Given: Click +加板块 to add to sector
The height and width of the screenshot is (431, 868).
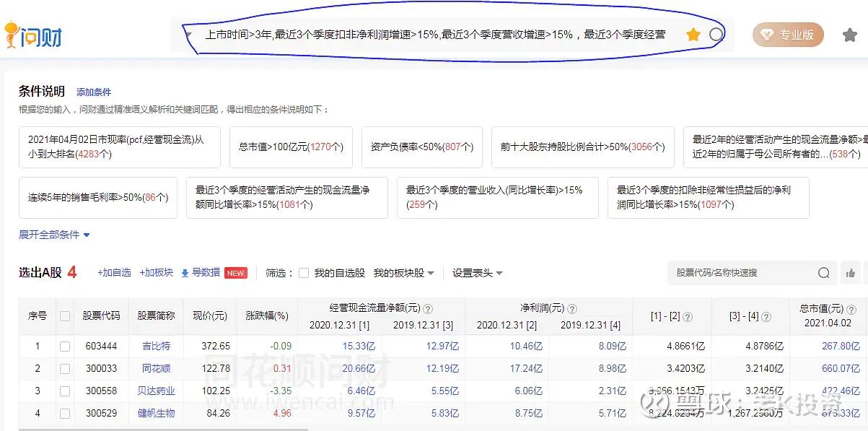Looking at the screenshot, I should coord(156,273).
